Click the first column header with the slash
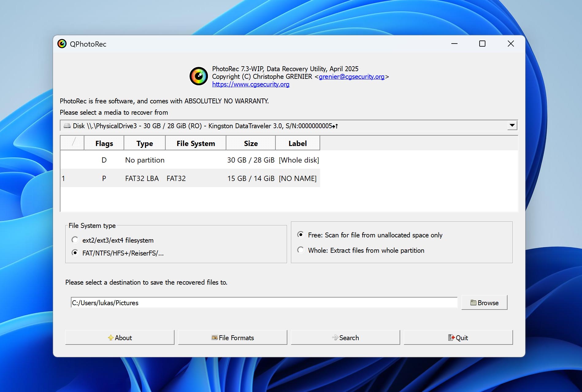The image size is (582, 392). [72, 143]
